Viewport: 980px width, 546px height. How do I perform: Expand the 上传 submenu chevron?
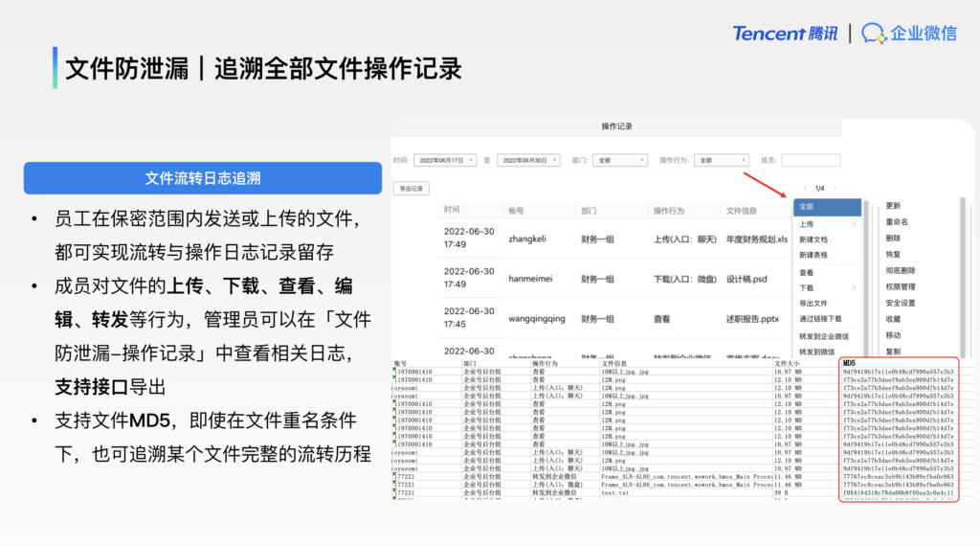coord(854,224)
